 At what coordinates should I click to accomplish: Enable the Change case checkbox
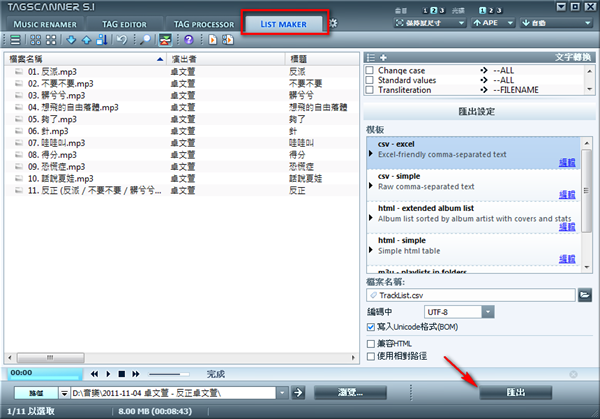[371, 72]
